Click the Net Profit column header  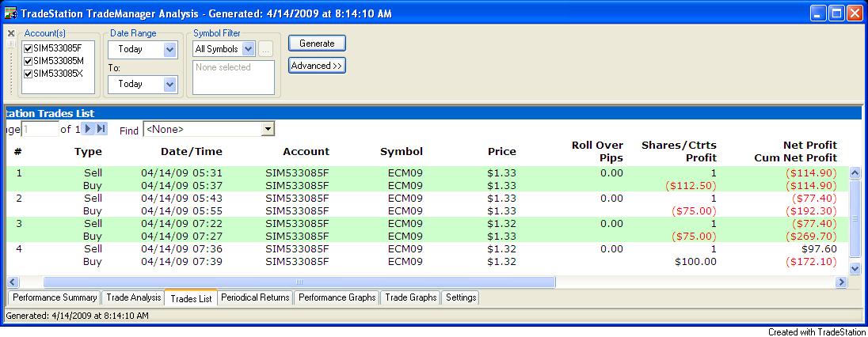[x=810, y=146]
